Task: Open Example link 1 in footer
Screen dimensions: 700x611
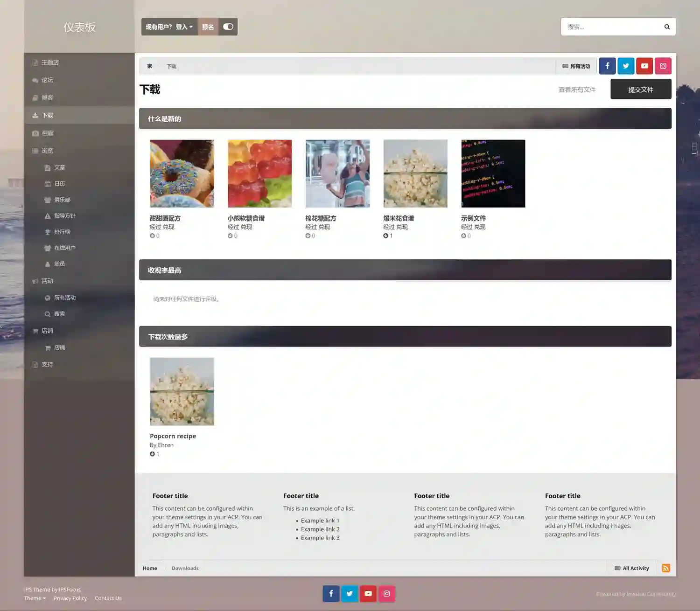Action: tap(320, 521)
